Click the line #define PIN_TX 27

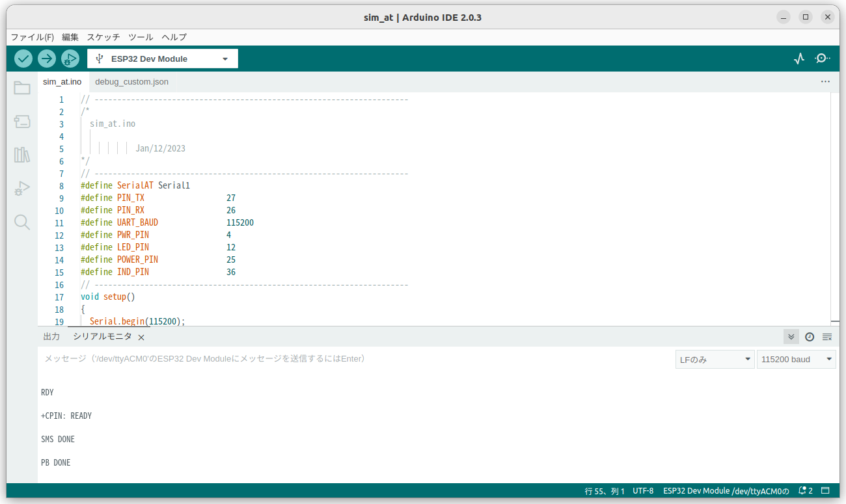pyautogui.click(x=158, y=198)
